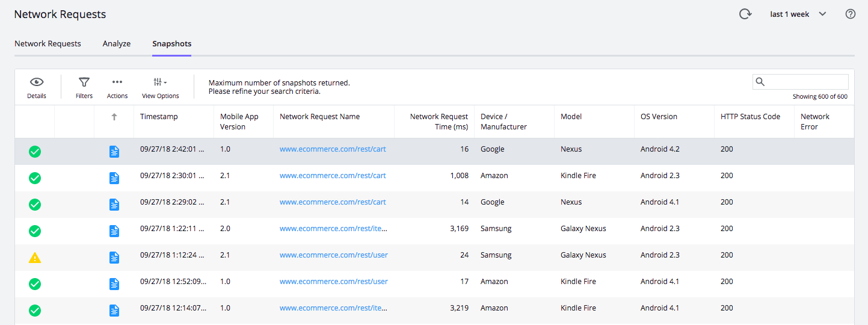Screen dimensions: 868x325
Task: Click green status icon for 2:29:02 row
Action: pos(35,205)
